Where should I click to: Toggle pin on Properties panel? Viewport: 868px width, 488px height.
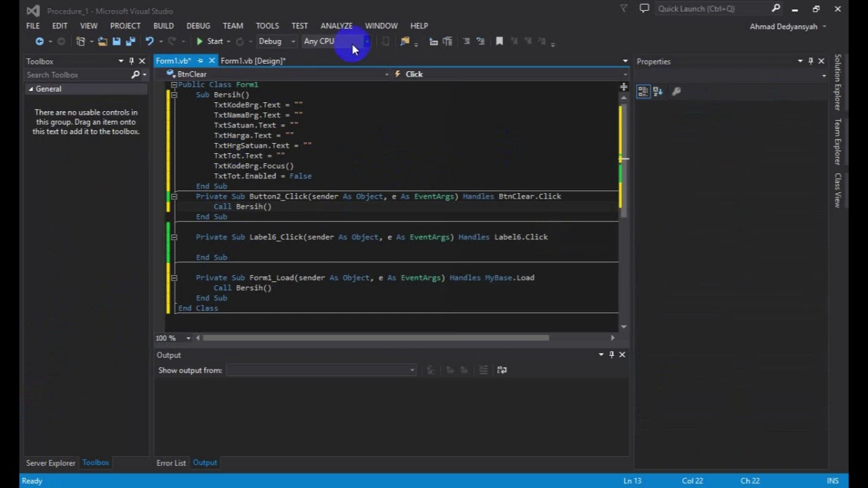[810, 61]
